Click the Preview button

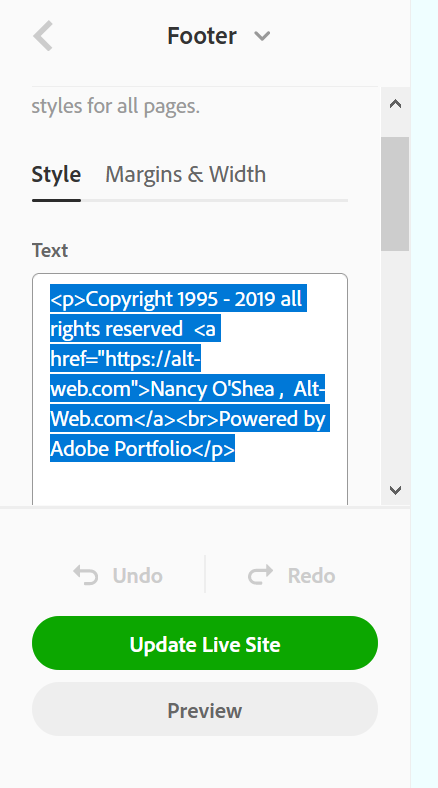[205, 709]
